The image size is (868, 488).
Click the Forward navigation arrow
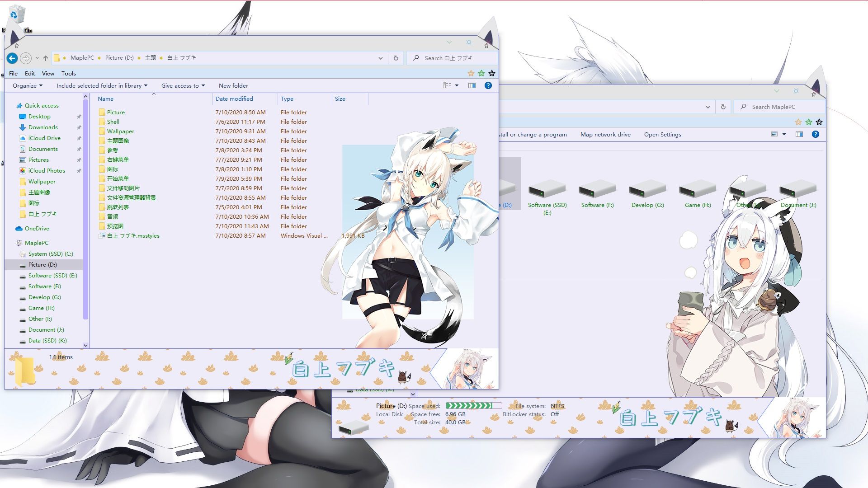26,58
